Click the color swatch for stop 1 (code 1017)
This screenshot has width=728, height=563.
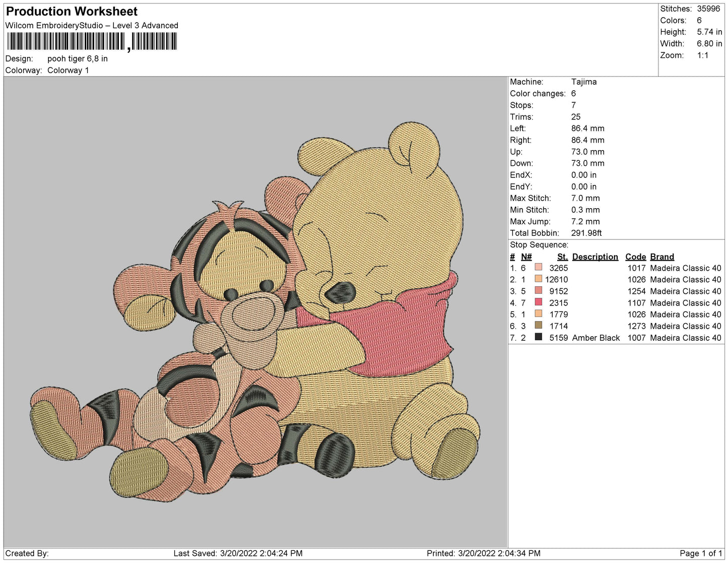coord(538,268)
